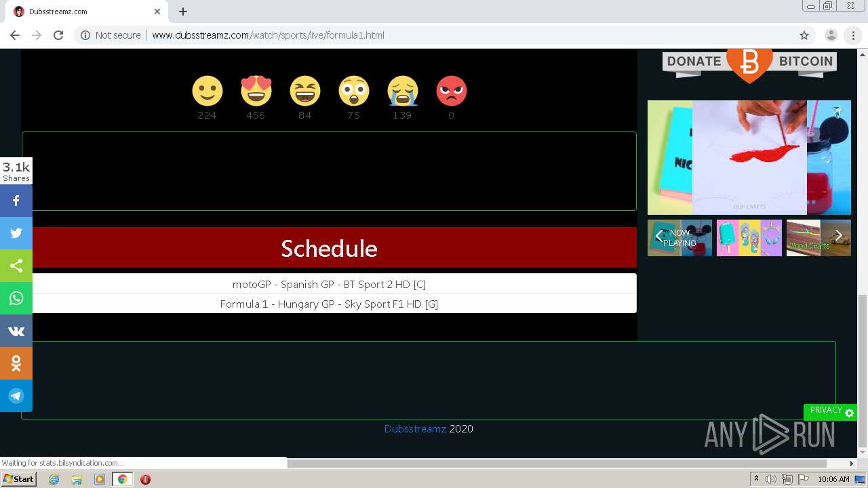868x488 pixels.
Task: Open a new browser tab
Action: click(183, 12)
